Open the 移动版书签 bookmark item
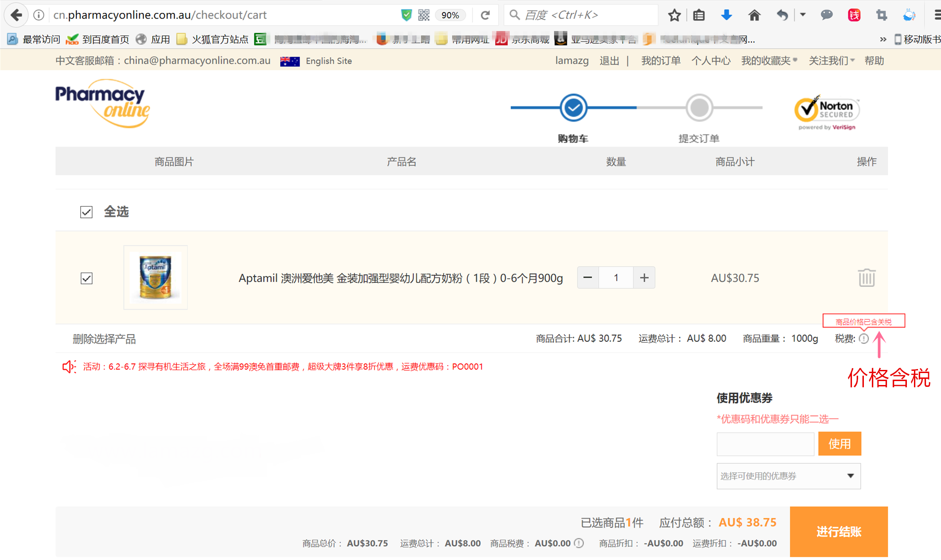 tap(917, 39)
